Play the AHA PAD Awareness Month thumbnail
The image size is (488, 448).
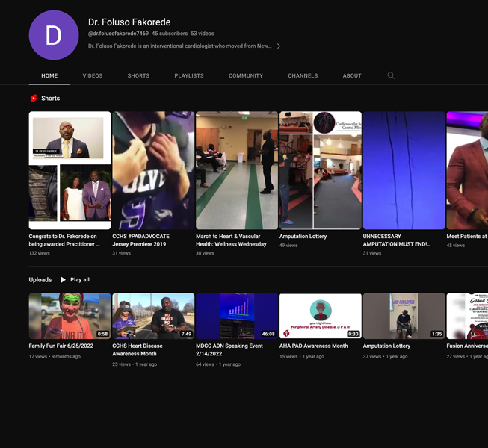(x=321, y=316)
